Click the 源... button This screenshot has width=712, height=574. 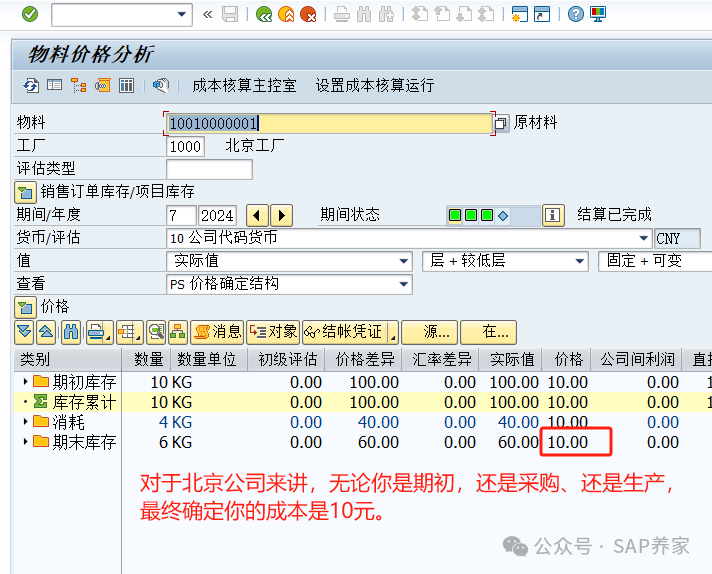point(430,332)
